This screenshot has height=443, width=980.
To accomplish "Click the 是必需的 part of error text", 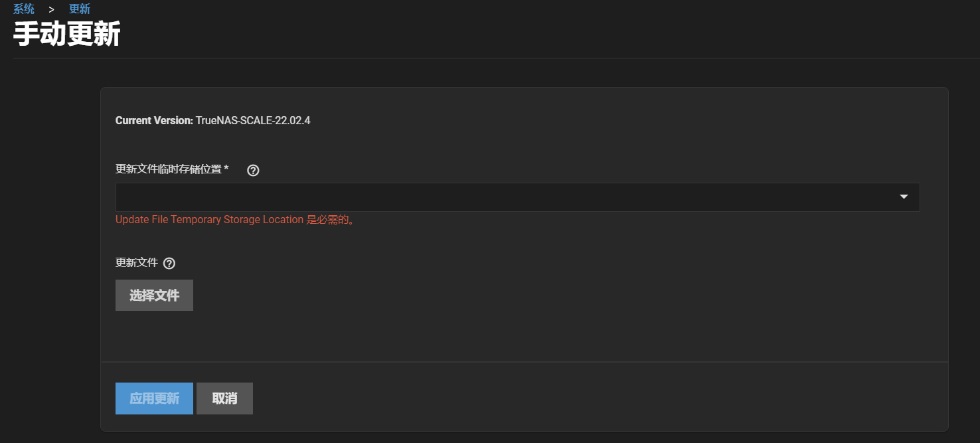I will [330, 220].
